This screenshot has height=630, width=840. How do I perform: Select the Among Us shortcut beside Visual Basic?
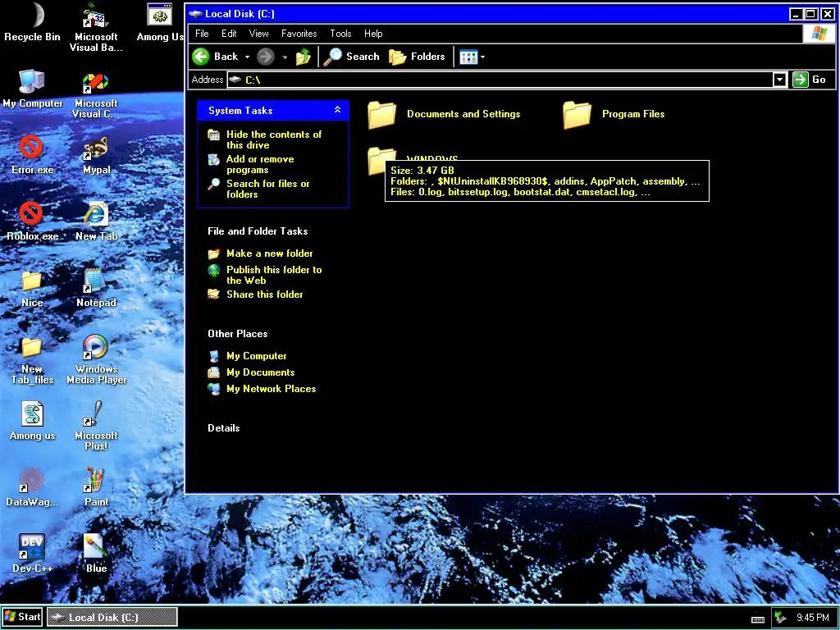pos(160,21)
